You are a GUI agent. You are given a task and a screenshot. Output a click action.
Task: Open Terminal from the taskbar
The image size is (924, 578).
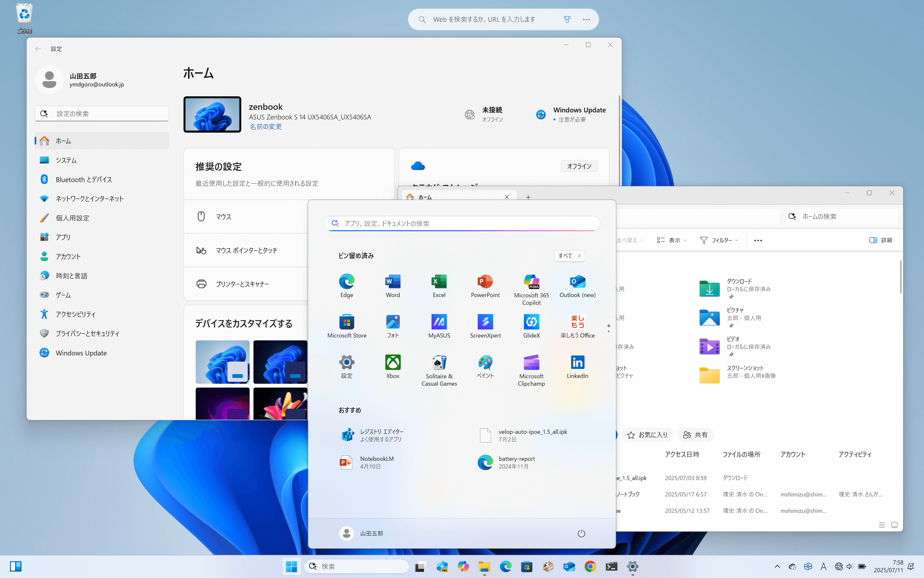coord(611,566)
